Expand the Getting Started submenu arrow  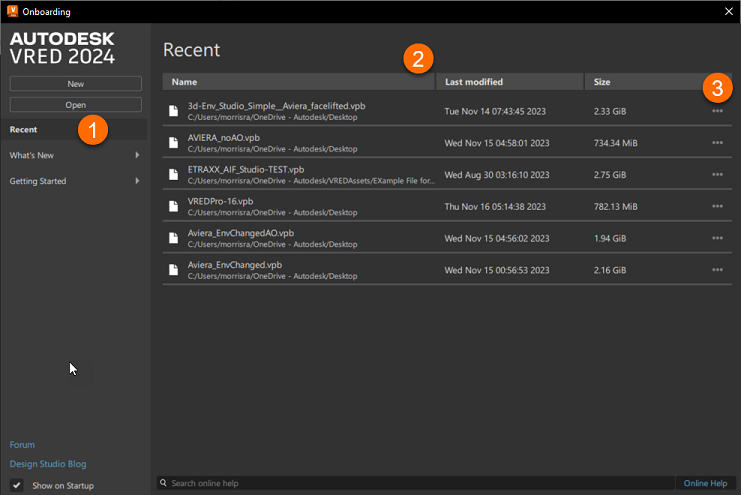[x=137, y=181]
